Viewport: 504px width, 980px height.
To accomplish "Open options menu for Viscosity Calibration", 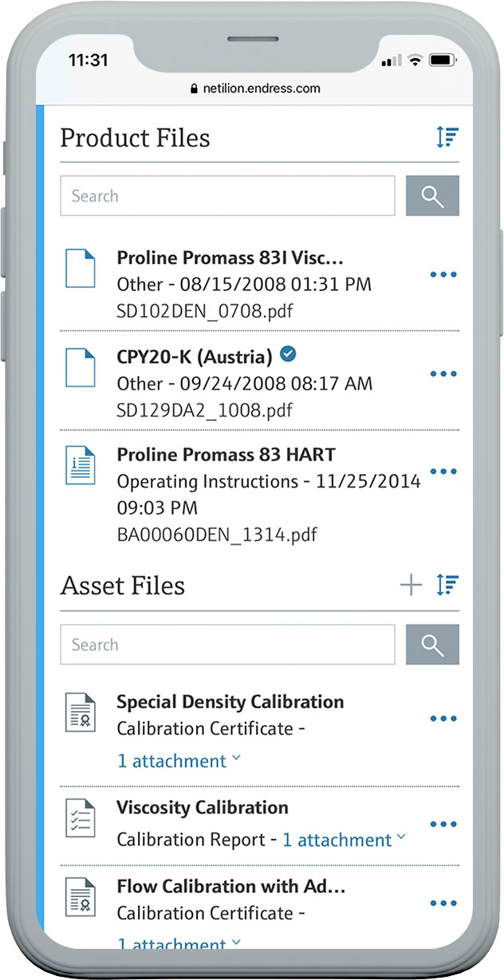I will pyautogui.click(x=443, y=825).
